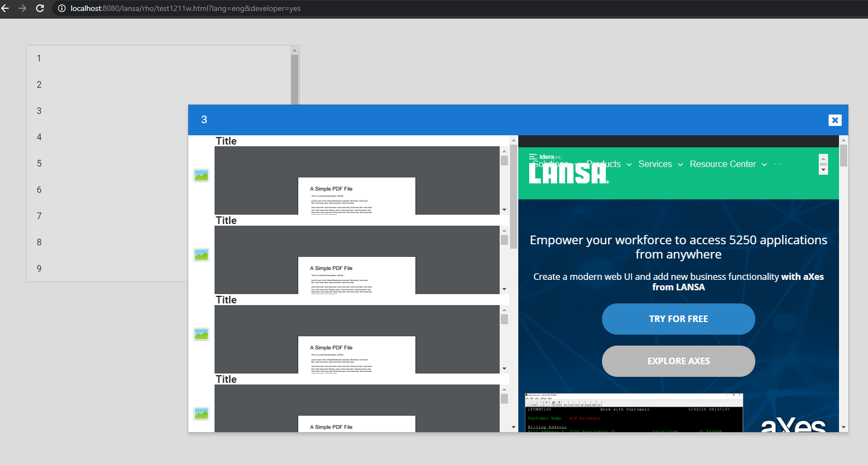Viewport: 868px width, 465px height.
Task: Click the third PDF preview's scrollbar thumb
Action: [504, 319]
